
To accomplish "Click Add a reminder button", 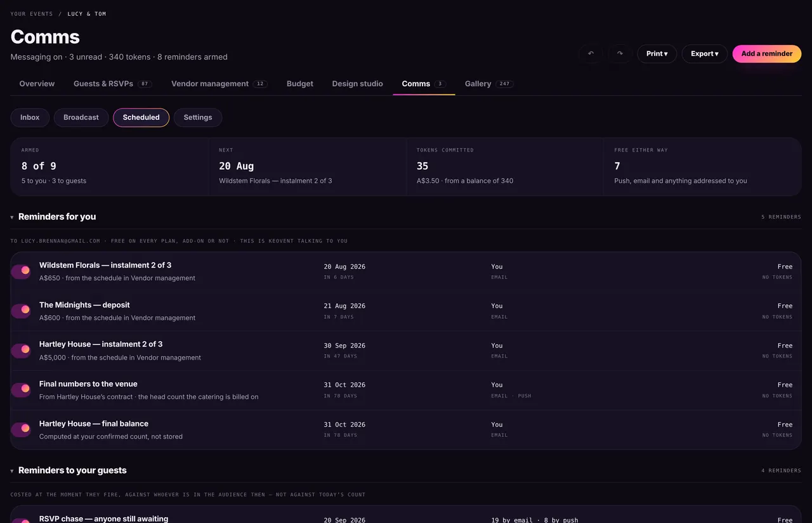I will [767, 54].
